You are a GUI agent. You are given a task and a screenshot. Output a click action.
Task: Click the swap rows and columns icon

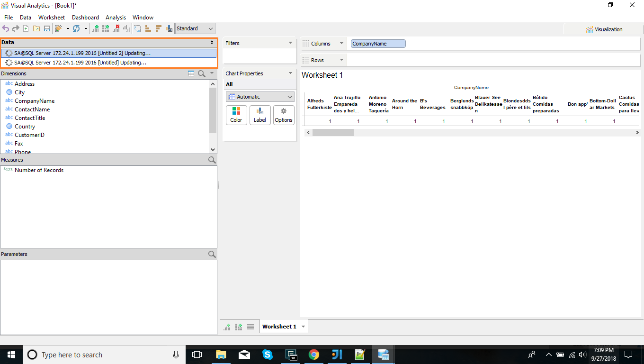(x=138, y=28)
